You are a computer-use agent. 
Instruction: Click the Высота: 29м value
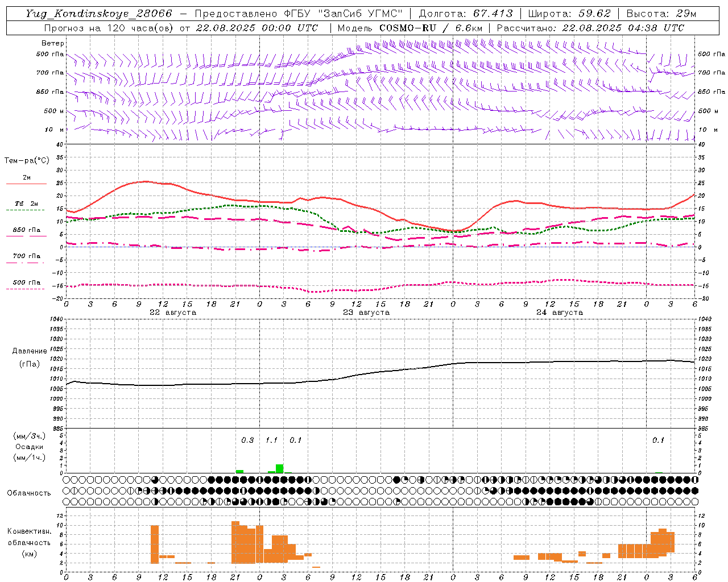(661, 14)
